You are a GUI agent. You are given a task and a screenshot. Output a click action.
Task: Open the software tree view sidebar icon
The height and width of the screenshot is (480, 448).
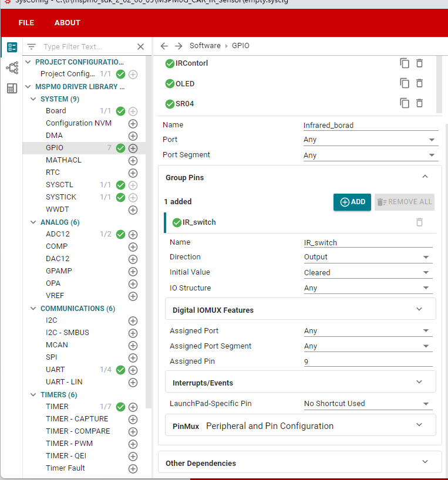click(12, 47)
